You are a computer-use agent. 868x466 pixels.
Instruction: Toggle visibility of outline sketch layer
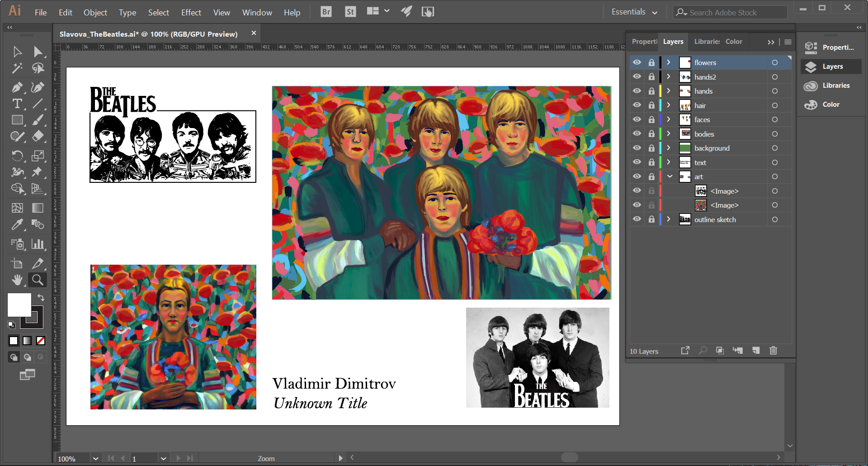(x=637, y=219)
